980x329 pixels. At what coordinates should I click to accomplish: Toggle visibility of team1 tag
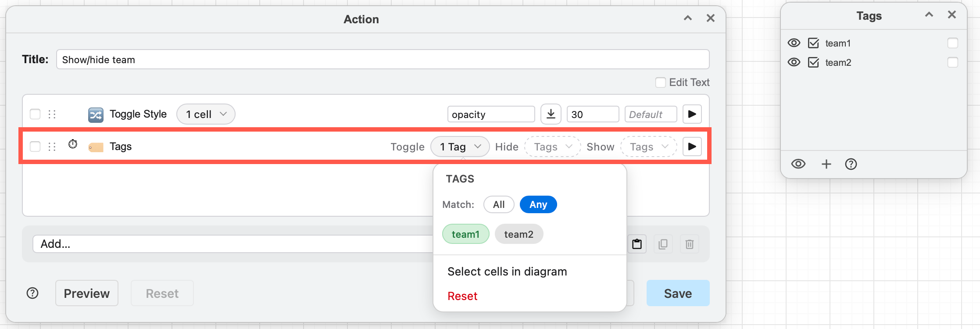(x=794, y=43)
